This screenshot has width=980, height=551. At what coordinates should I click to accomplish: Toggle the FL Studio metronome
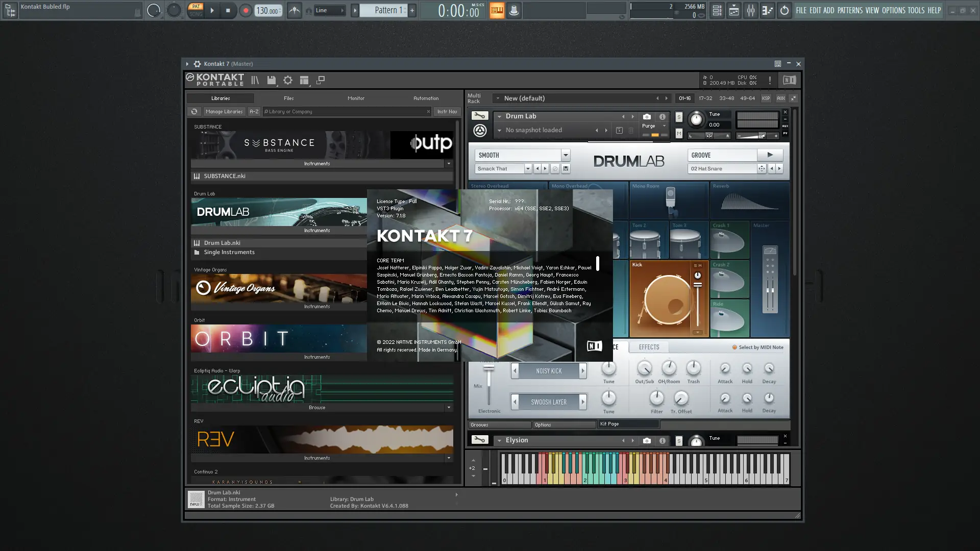295,10
